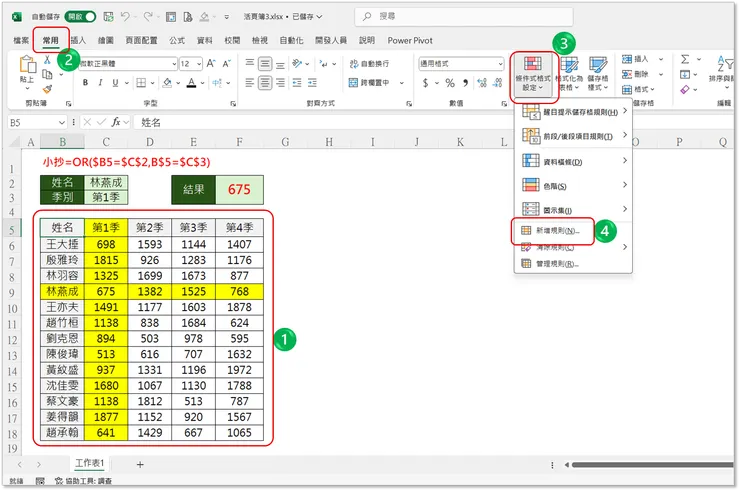Image resolution: width=740 pixels, height=491 pixels.
Task: Open Top/Bottom Rules (前段/後段項目規則) submenu
Action: point(574,136)
